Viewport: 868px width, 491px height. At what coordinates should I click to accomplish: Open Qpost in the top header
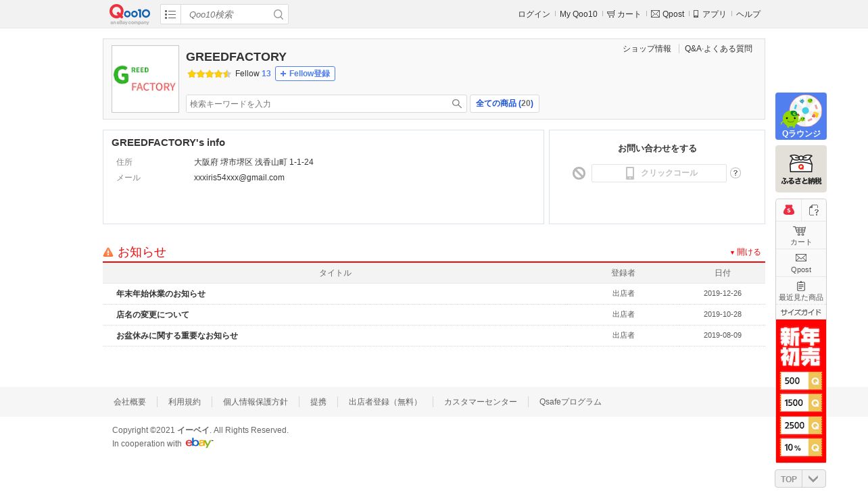pos(668,14)
